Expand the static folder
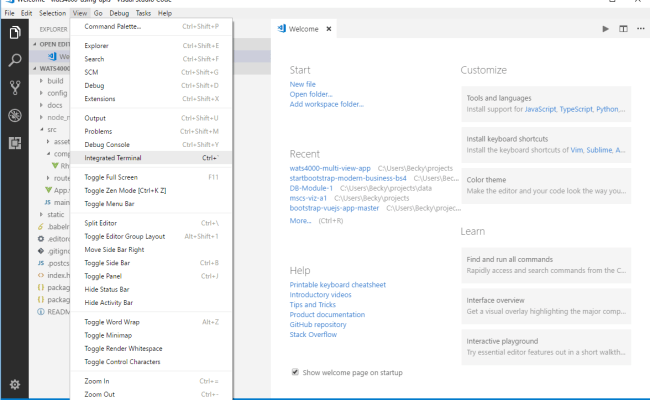 coord(41,214)
